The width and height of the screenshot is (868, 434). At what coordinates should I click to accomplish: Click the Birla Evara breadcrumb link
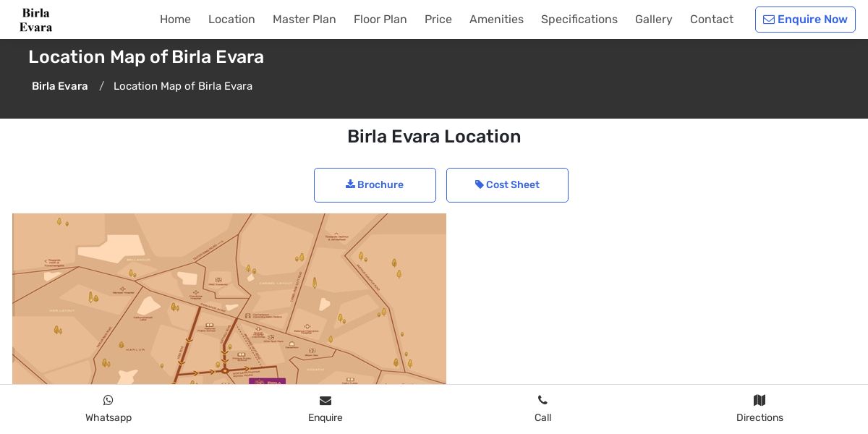tap(59, 86)
